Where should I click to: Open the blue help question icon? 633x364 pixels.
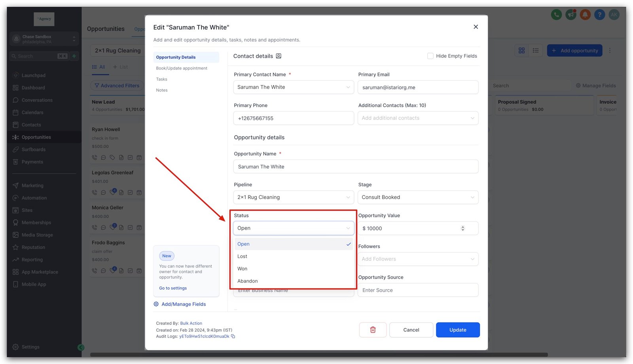(x=599, y=15)
